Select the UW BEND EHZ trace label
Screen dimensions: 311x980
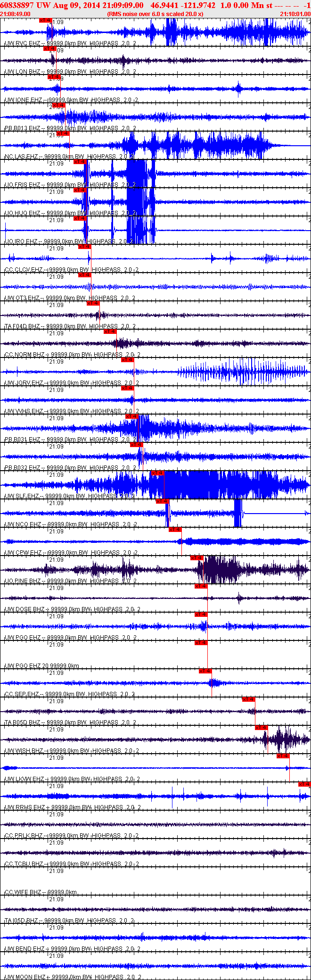[72, 949]
